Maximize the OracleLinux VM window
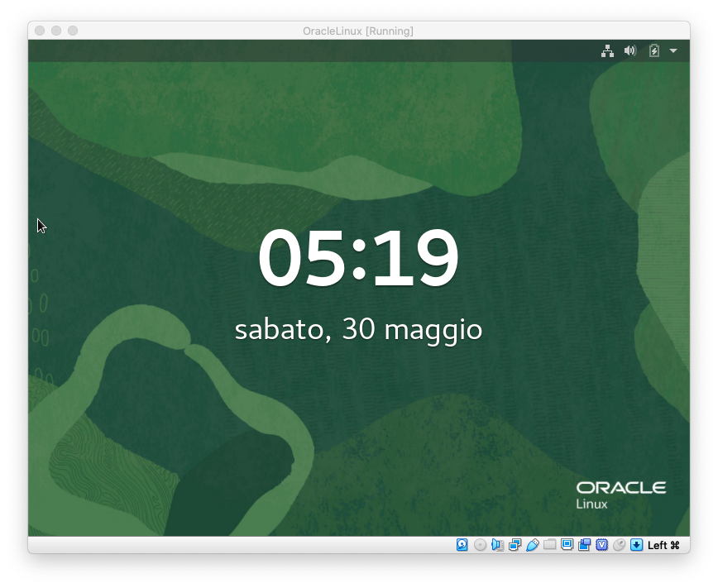Viewport: 718px width, 588px height. click(x=73, y=31)
